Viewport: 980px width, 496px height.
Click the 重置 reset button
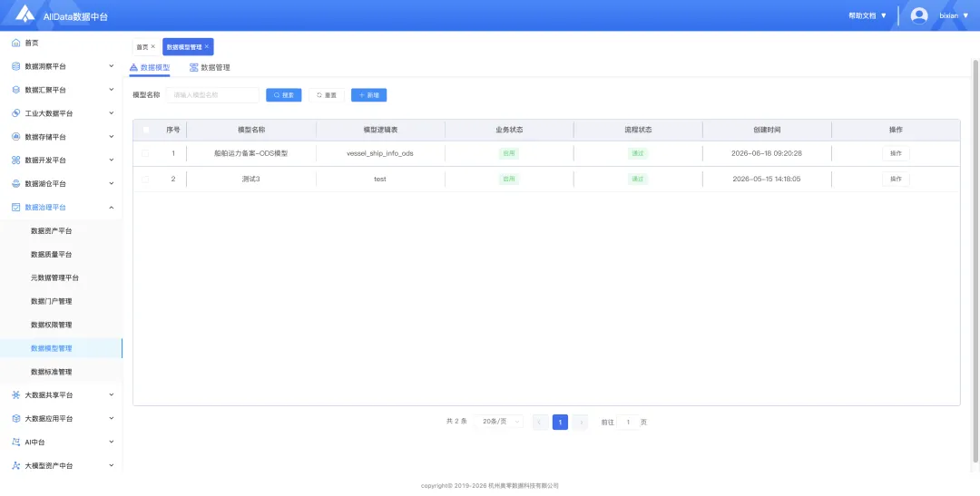point(327,95)
